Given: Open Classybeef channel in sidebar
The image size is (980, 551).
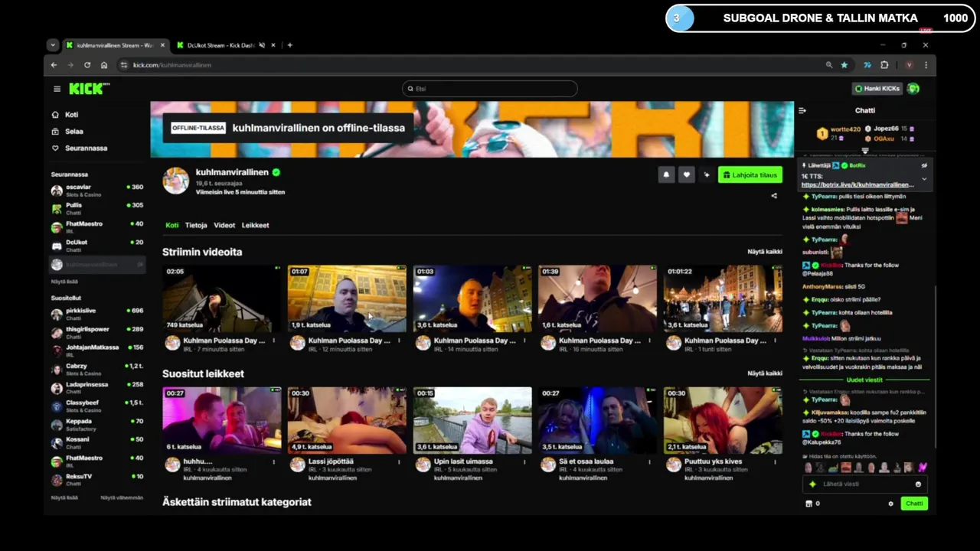Looking at the screenshot, I should [97, 405].
